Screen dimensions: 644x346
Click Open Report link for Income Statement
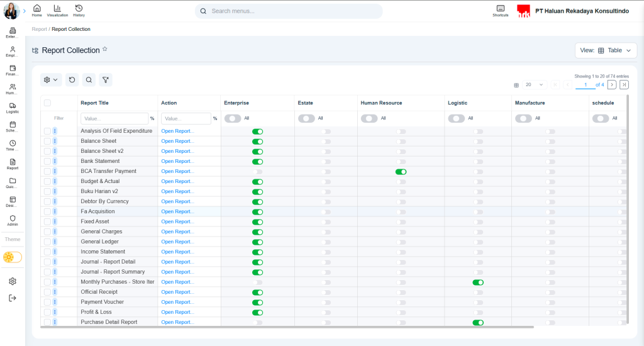click(177, 252)
